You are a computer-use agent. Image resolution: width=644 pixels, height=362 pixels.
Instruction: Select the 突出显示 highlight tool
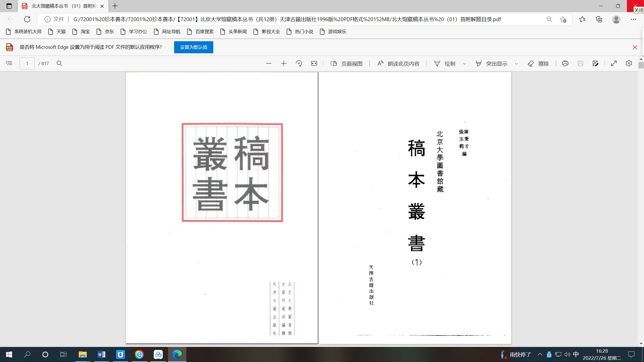[492, 64]
